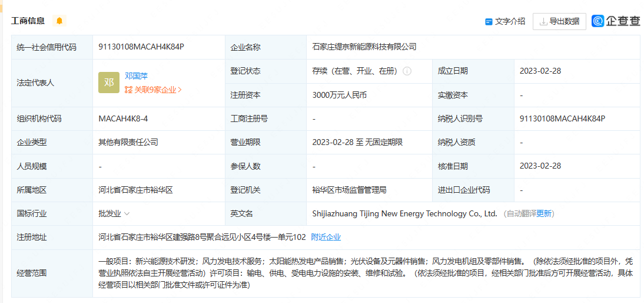Click the blue 文字介绍 icon
Screen dimensions: 644x303
(x=489, y=22)
